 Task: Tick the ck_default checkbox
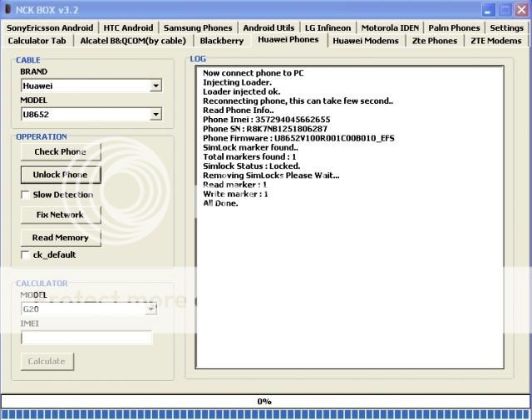tap(26, 254)
